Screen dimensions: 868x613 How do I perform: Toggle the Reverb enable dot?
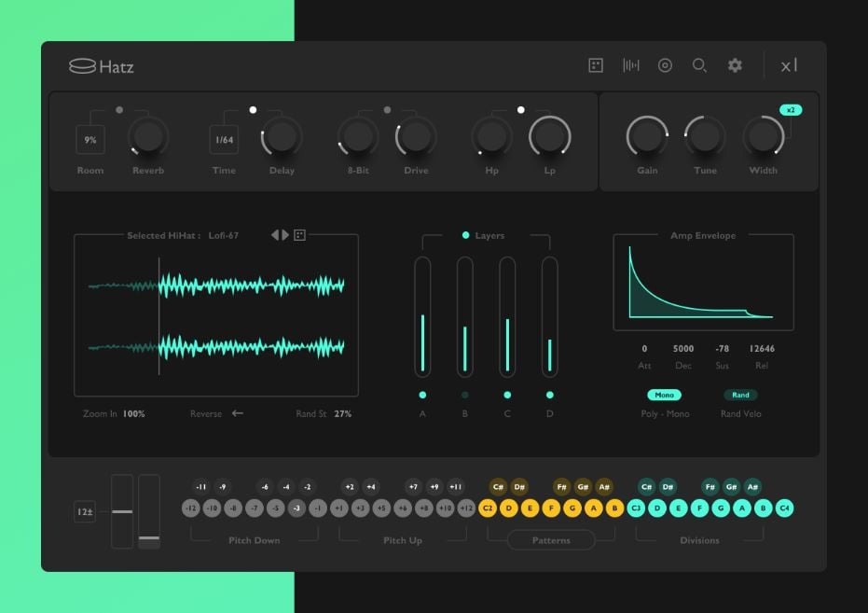coord(119,110)
